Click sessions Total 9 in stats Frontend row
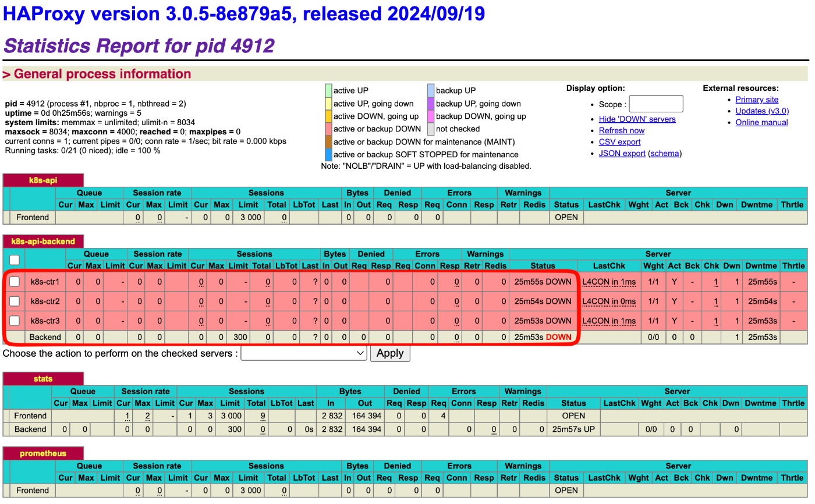The image size is (815, 504). (x=264, y=416)
